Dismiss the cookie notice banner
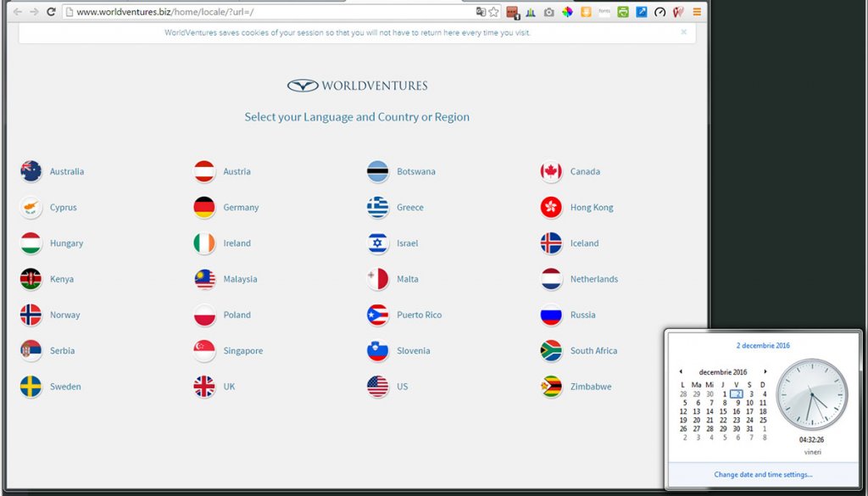 pyautogui.click(x=684, y=32)
